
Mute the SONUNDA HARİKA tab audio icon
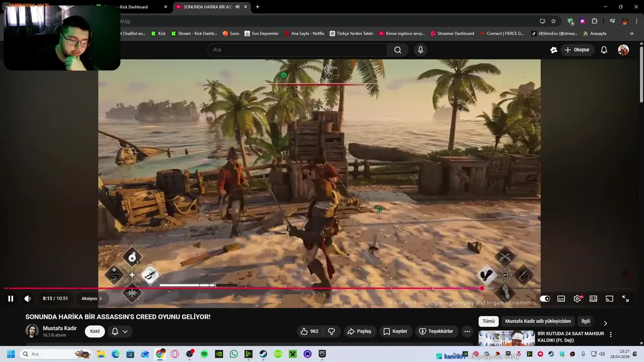tap(237, 7)
